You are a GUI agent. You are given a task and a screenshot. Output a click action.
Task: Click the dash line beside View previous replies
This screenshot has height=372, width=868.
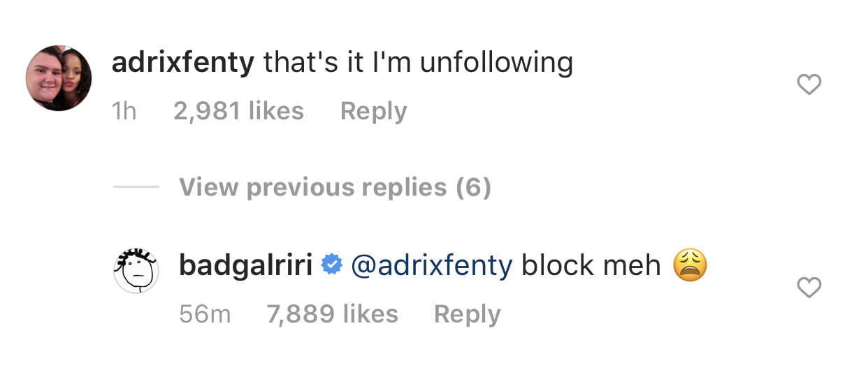136,187
